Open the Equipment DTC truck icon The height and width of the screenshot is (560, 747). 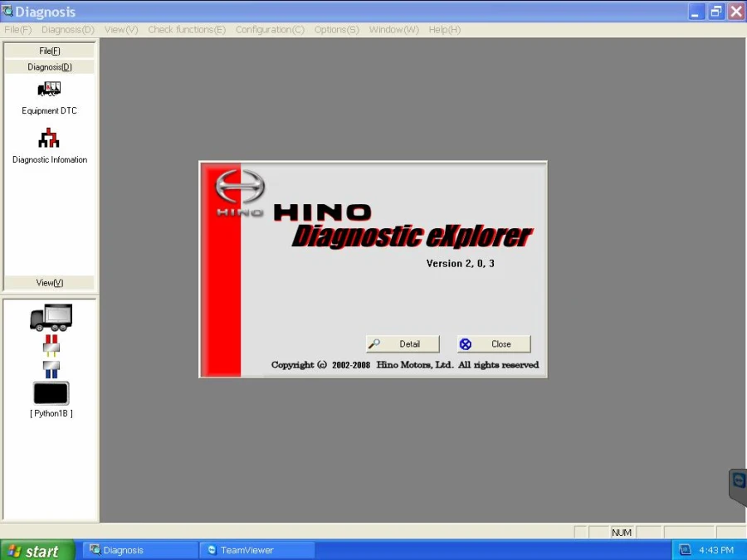[49, 89]
